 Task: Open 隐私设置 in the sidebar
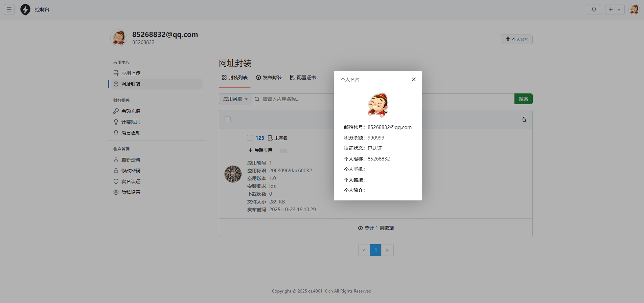click(x=131, y=192)
